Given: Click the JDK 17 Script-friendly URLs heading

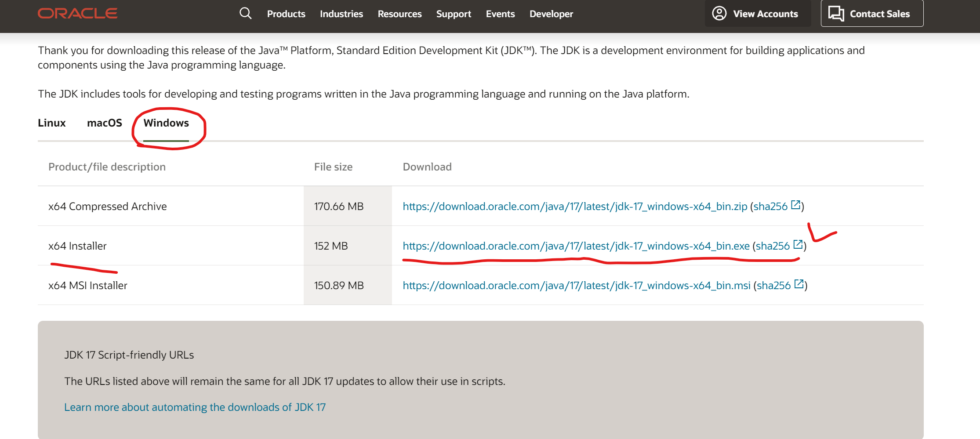Looking at the screenshot, I should pos(129,355).
